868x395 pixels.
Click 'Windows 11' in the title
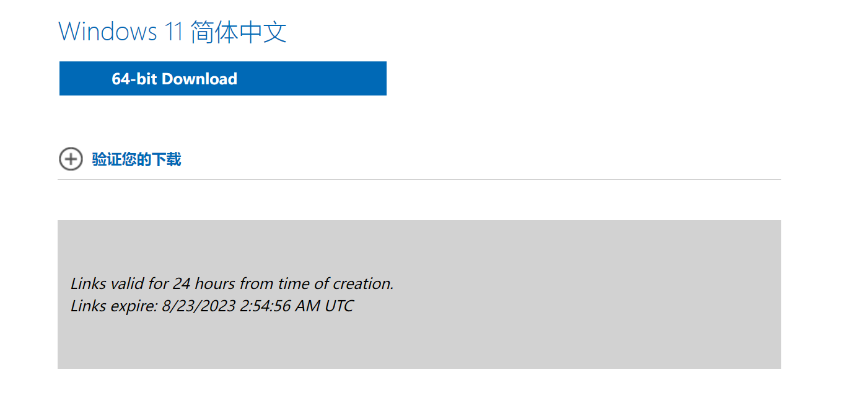point(120,32)
